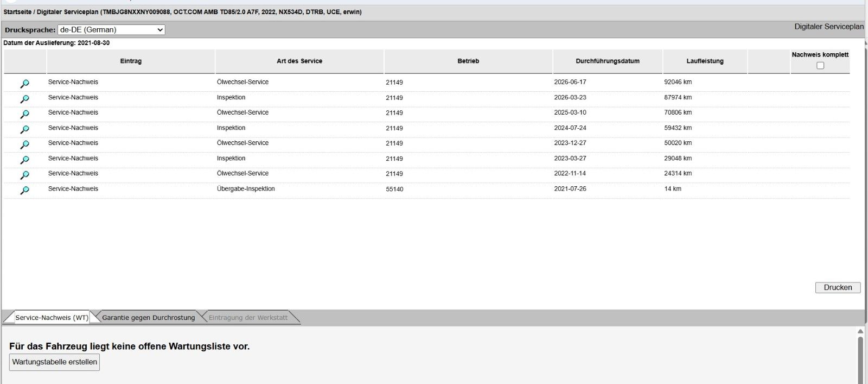
Task: Click the Durchführungsdatum column header
Action: click(608, 61)
